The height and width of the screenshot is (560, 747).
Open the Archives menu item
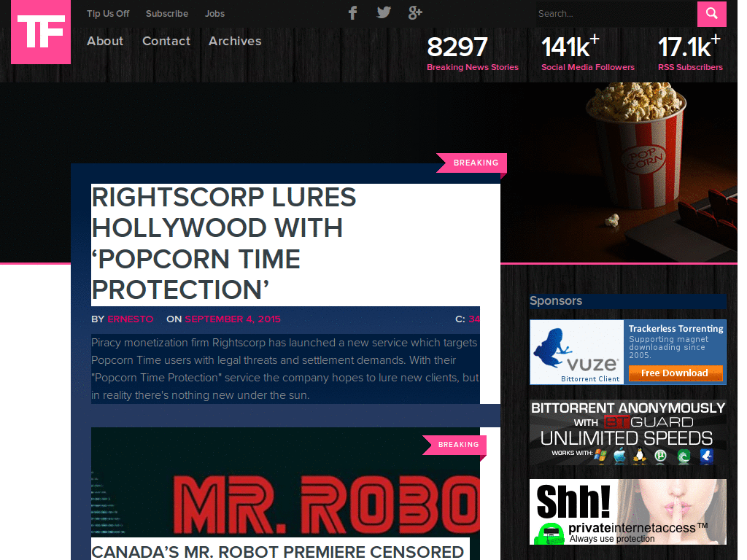pyautogui.click(x=235, y=41)
